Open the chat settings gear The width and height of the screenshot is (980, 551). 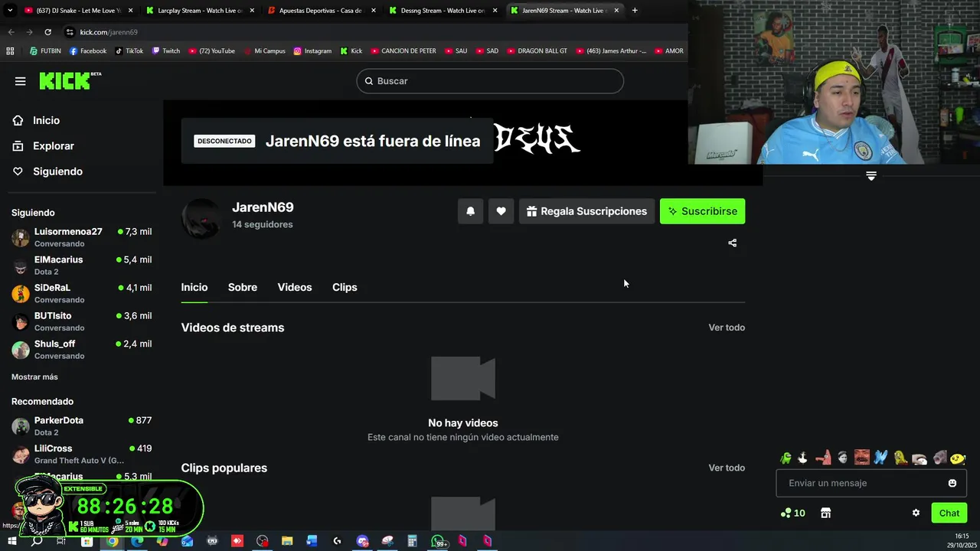point(916,513)
